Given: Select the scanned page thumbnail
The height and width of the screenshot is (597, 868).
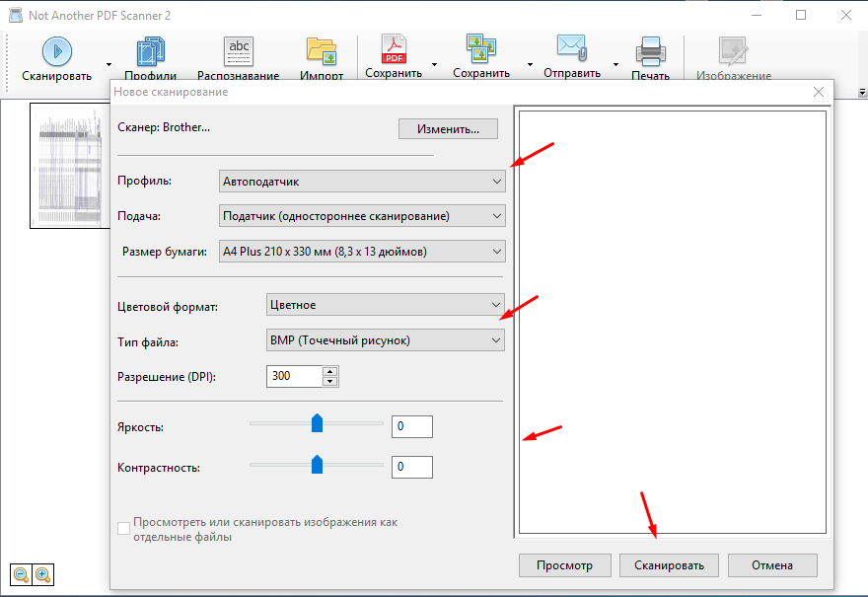Looking at the screenshot, I should pyautogui.click(x=70, y=166).
